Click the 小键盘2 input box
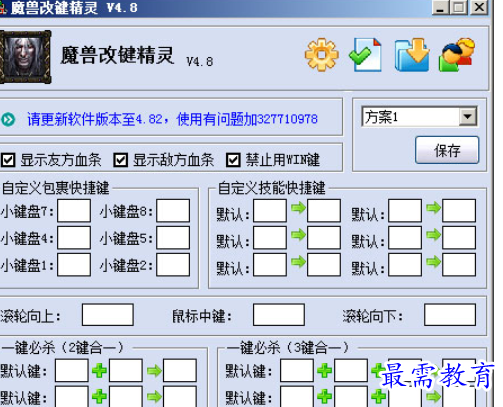This screenshot has width=503, height=407. tap(173, 265)
